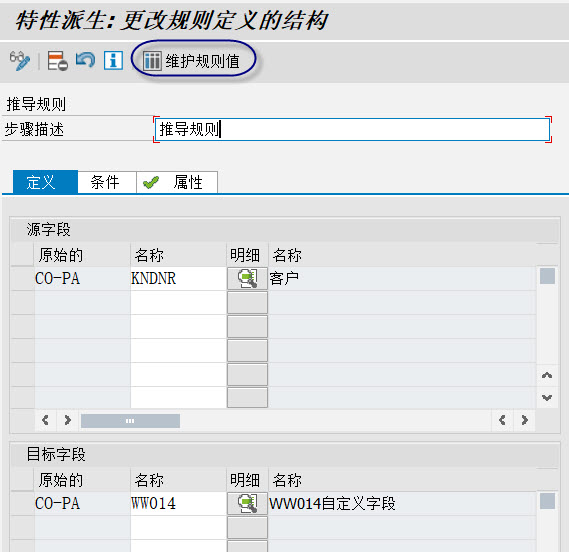
Task: Open the 属性 tab
Action: (177, 182)
